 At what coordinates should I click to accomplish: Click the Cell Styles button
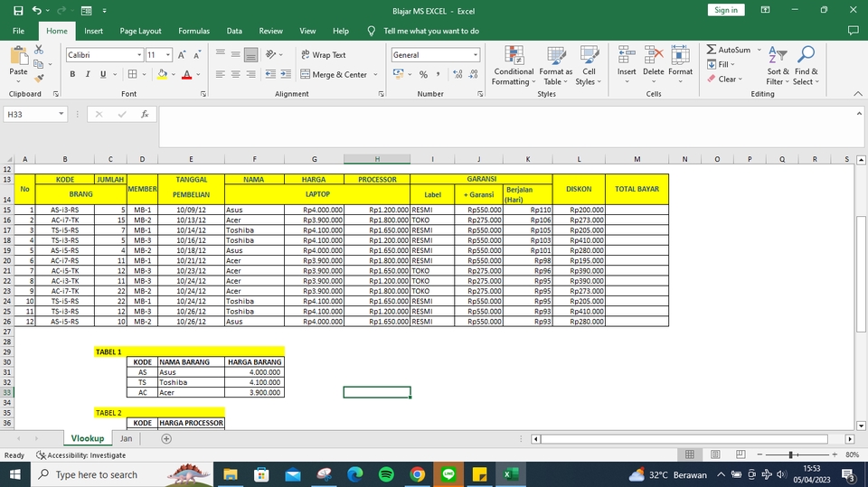pyautogui.click(x=589, y=65)
